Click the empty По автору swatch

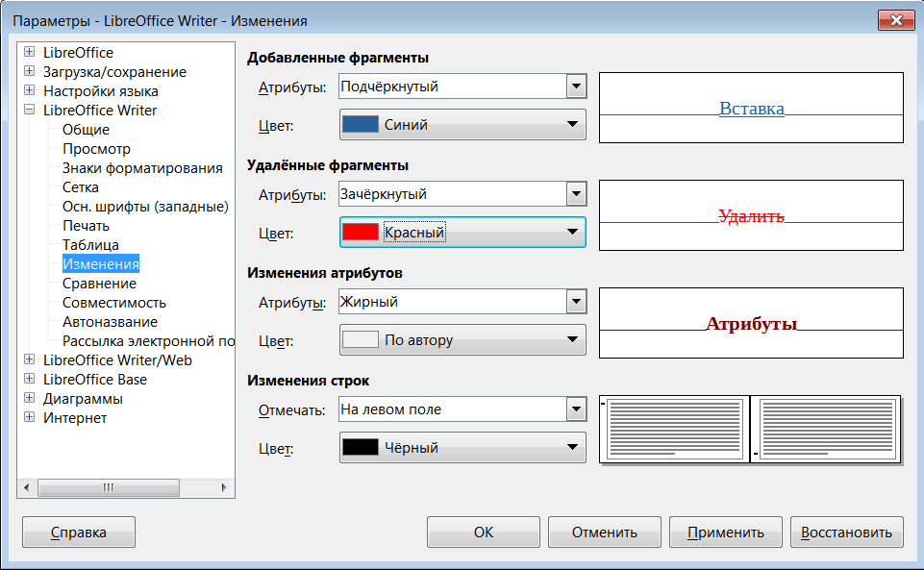pyautogui.click(x=360, y=339)
